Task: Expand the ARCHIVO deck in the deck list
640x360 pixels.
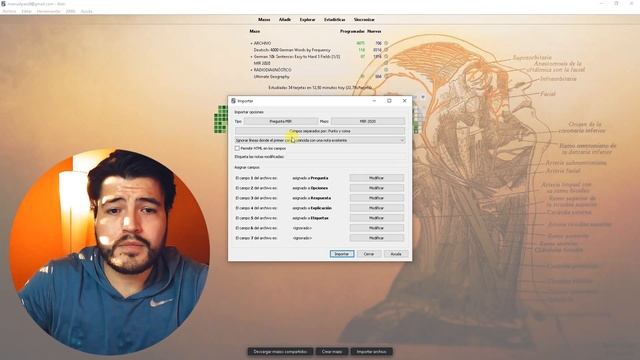Action: point(251,43)
